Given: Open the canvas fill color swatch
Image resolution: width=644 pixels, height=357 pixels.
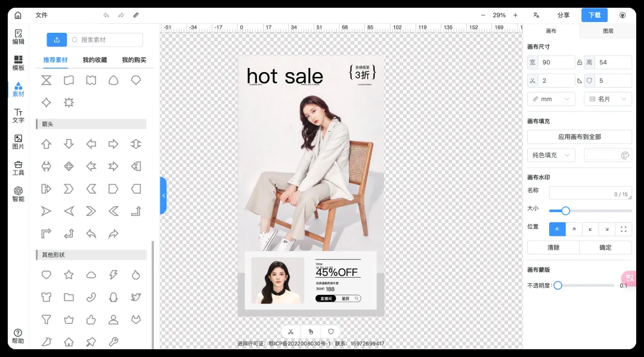Looking at the screenshot, I should coord(608,155).
